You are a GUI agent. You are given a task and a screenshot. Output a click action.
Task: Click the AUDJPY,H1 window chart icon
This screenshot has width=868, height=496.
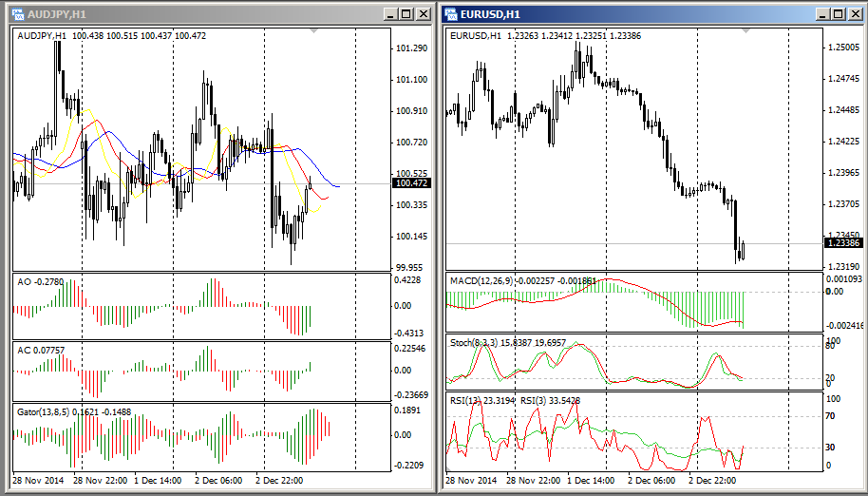tap(18, 14)
